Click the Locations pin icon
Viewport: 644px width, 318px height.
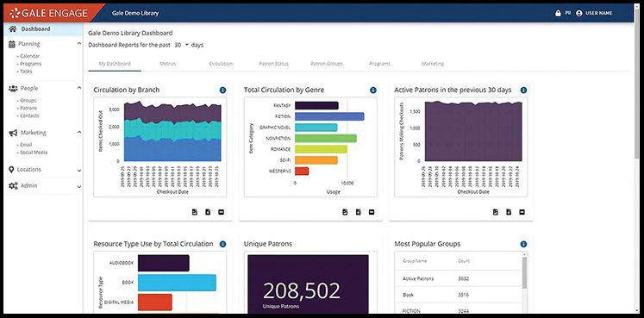click(x=11, y=170)
